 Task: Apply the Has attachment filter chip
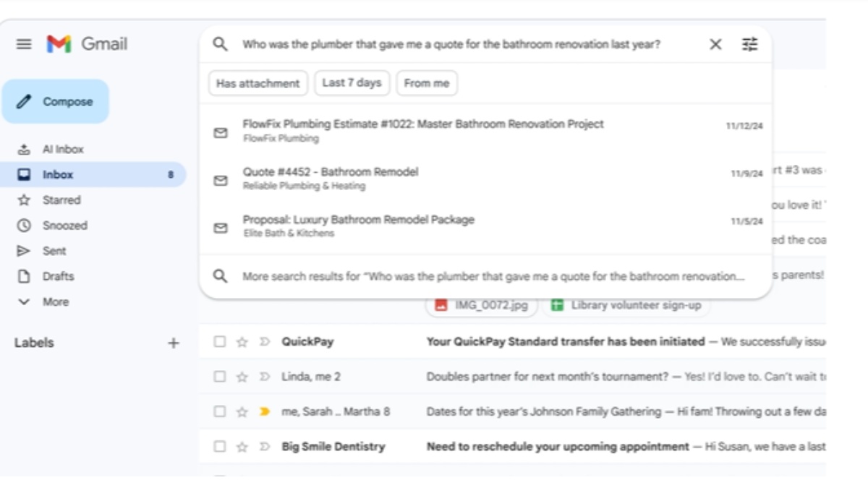pos(258,83)
